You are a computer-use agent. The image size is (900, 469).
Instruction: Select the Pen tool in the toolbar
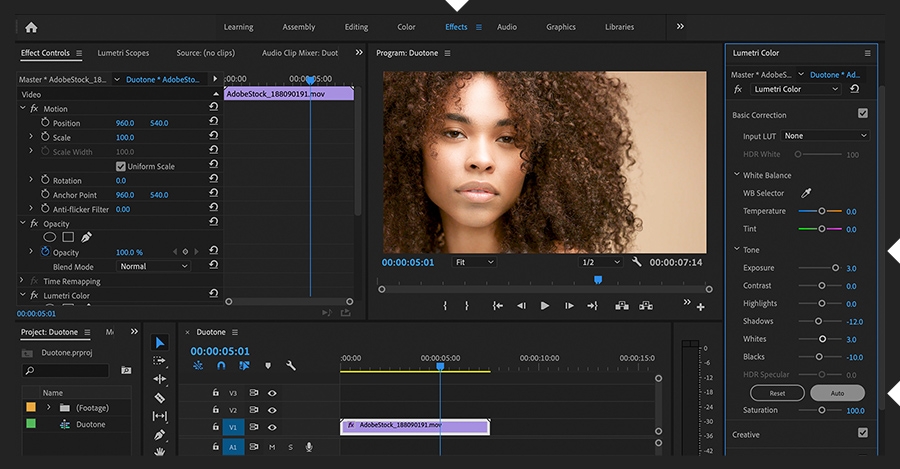point(160,435)
